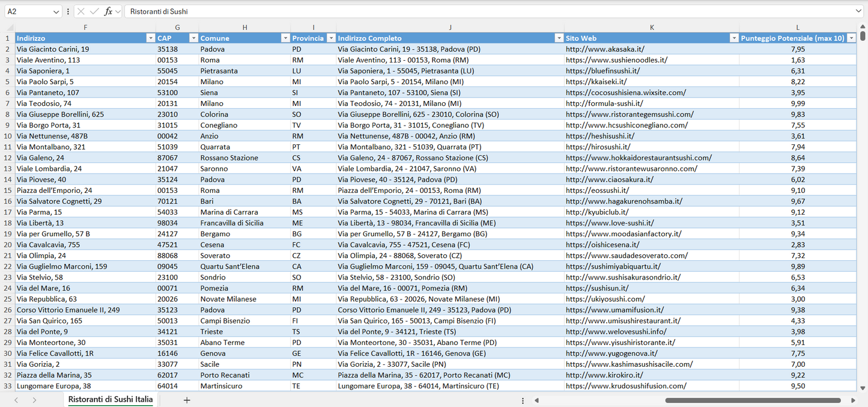Click the X cancel icon beside formula bar
Screen dimensions: 868x407
pyautogui.click(x=81, y=11)
